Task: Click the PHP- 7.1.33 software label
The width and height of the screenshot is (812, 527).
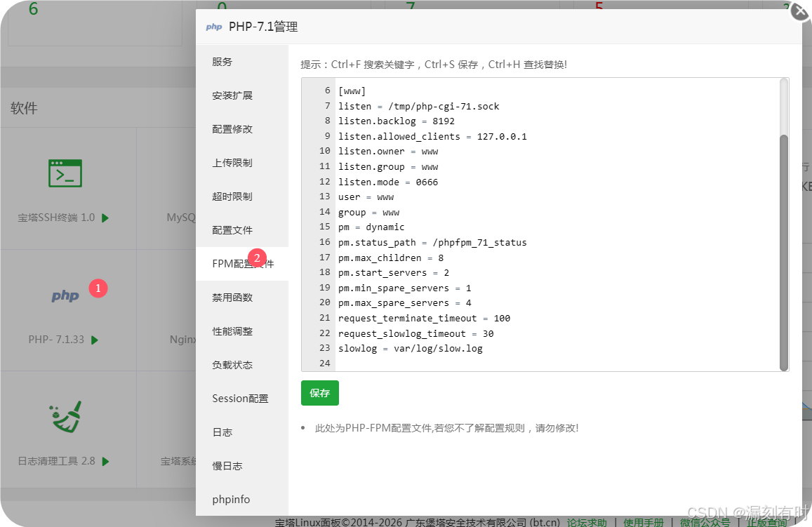Action: pos(56,340)
